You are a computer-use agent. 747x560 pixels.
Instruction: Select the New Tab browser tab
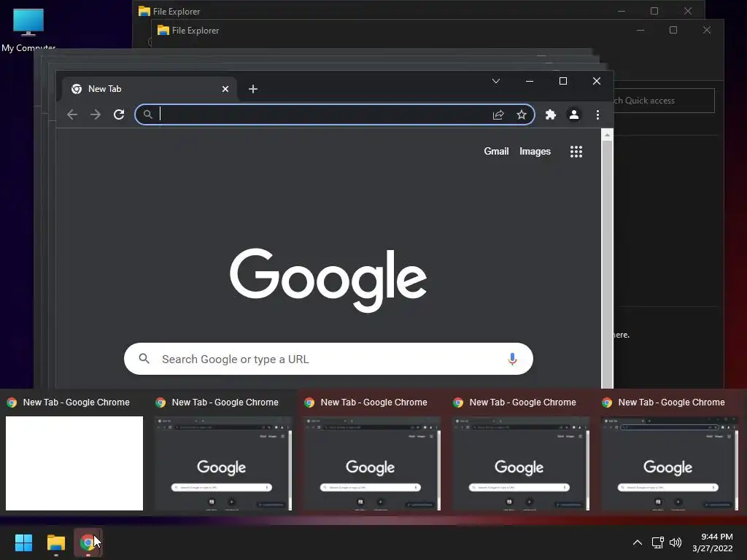150,89
